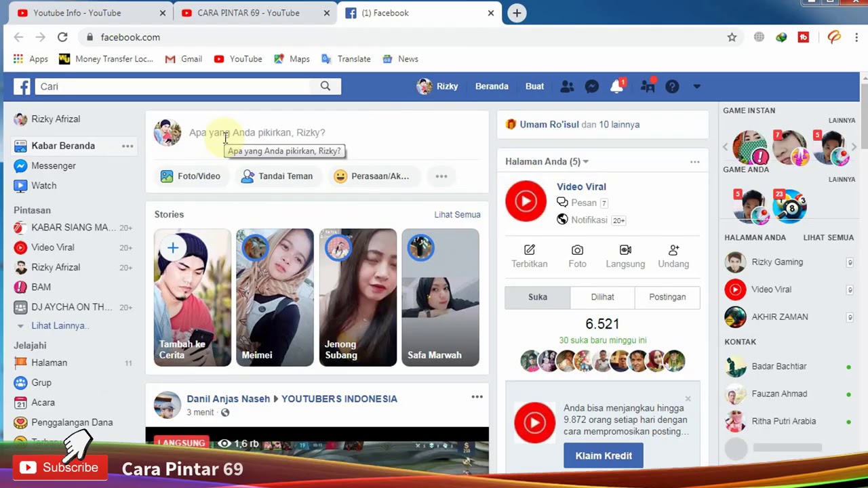The width and height of the screenshot is (868, 488).
Task: Open the Messenger icon in the top bar
Action: coord(591,86)
